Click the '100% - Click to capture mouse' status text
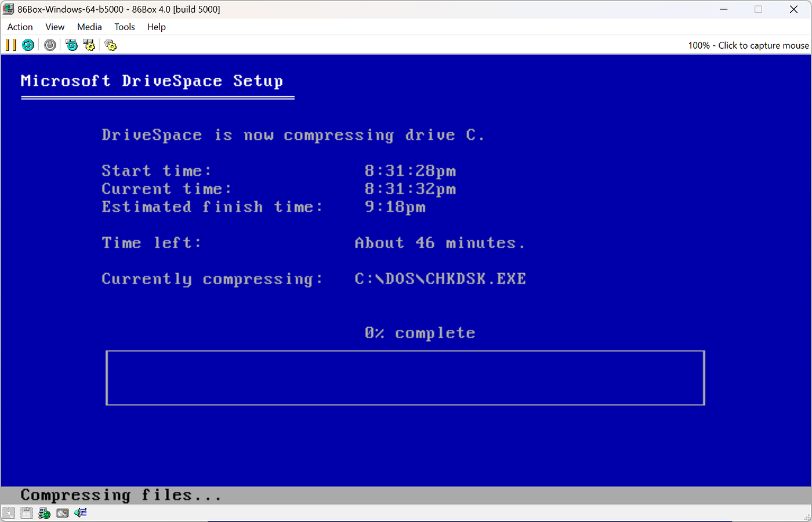This screenshot has width=812, height=522. (x=748, y=45)
